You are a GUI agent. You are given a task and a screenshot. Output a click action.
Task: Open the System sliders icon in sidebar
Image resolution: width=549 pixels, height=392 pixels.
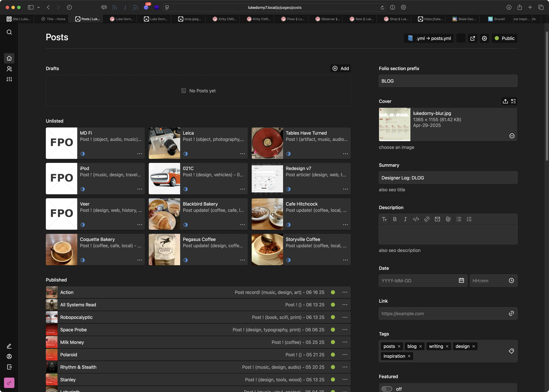point(9,79)
